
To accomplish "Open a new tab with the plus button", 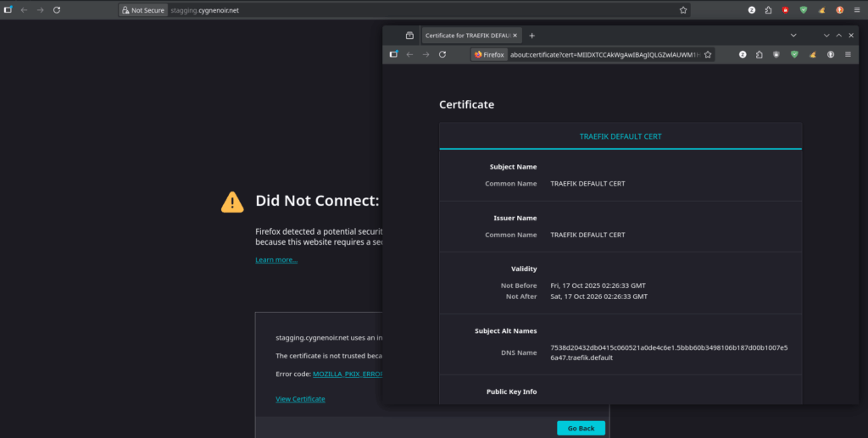I will click(532, 36).
